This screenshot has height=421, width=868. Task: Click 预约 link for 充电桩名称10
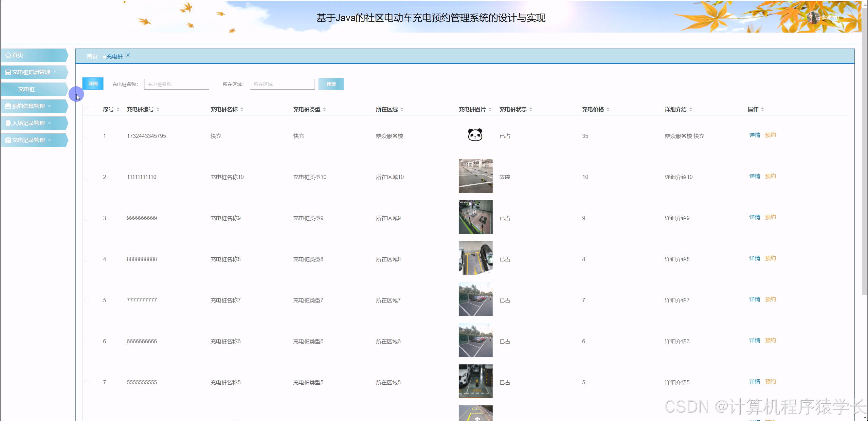[770, 176]
